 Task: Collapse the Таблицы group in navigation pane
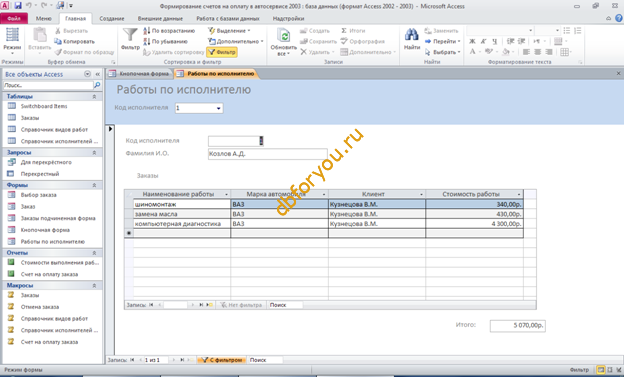tap(94, 97)
